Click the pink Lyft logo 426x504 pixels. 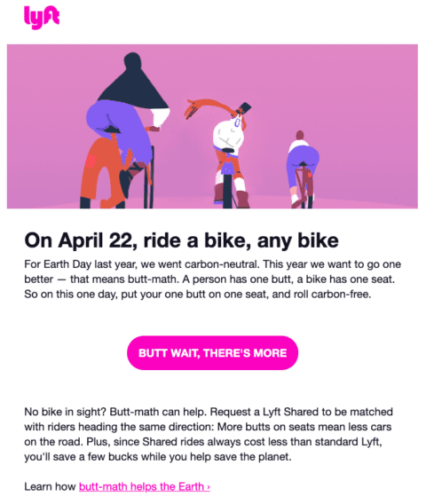point(42,18)
